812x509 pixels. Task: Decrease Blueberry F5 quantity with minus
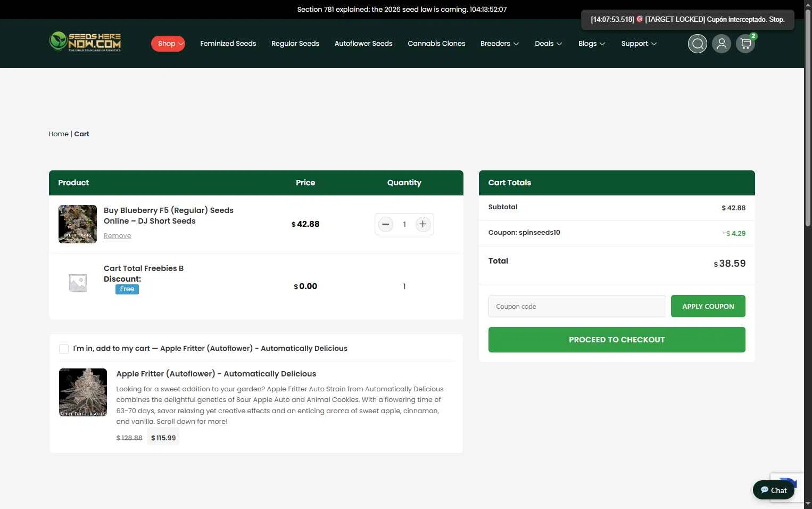[x=386, y=224]
